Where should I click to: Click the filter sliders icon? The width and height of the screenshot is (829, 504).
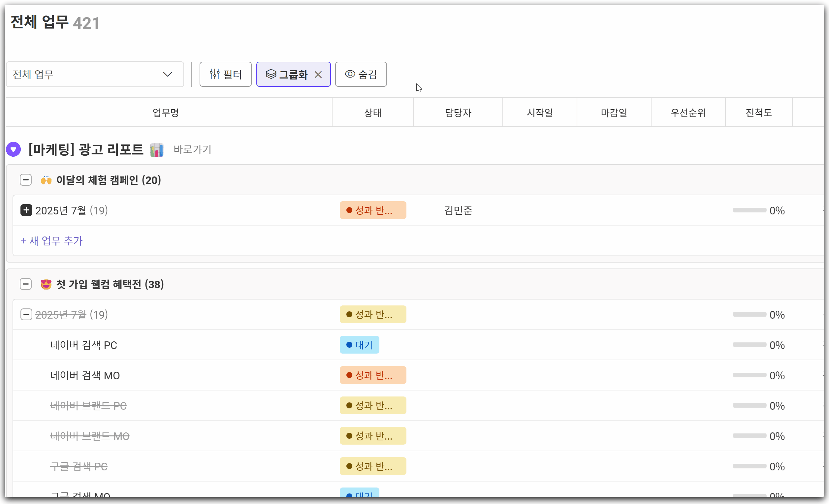point(214,74)
